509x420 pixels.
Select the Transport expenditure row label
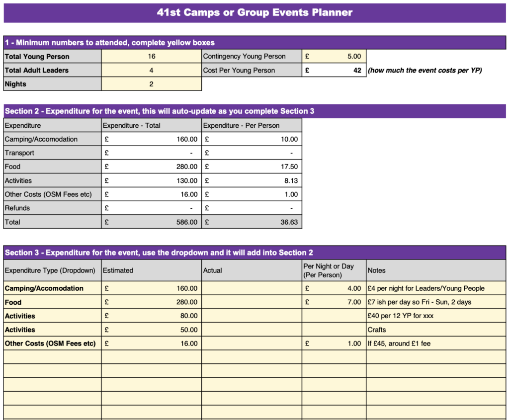tap(50, 153)
